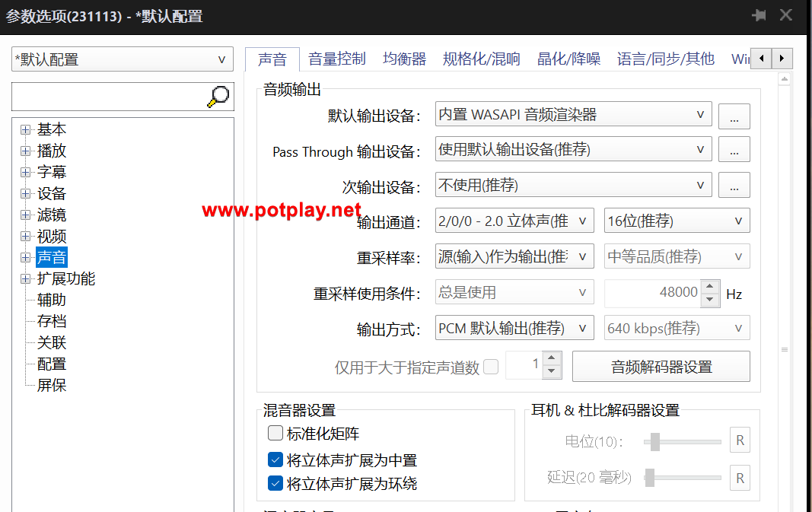Expand the 字幕 tree node

pos(25,172)
